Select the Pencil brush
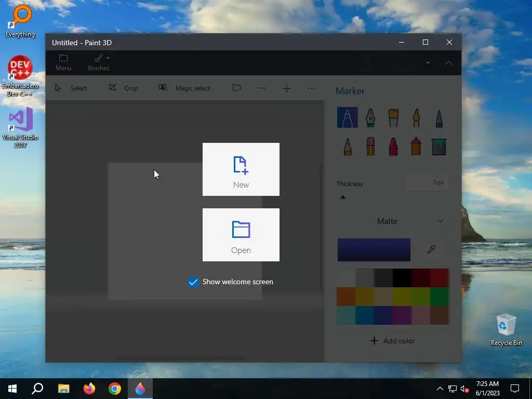This screenshot has height=399, width=532. pos(348,147)
